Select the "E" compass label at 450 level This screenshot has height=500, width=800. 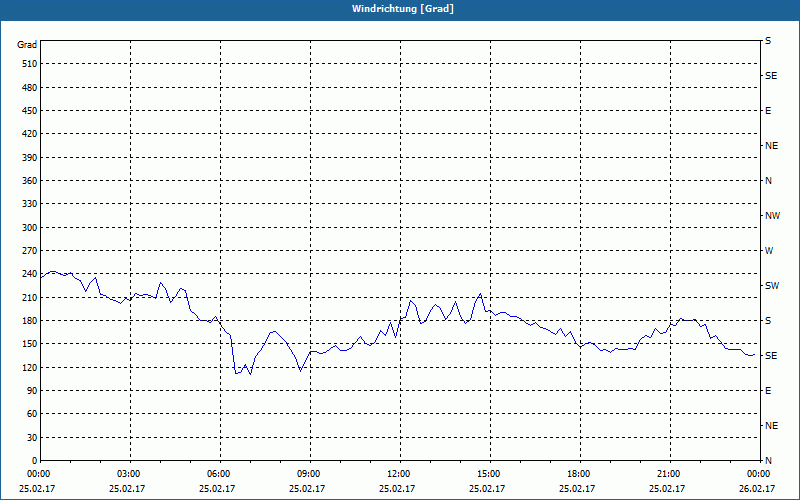point(768,111)
